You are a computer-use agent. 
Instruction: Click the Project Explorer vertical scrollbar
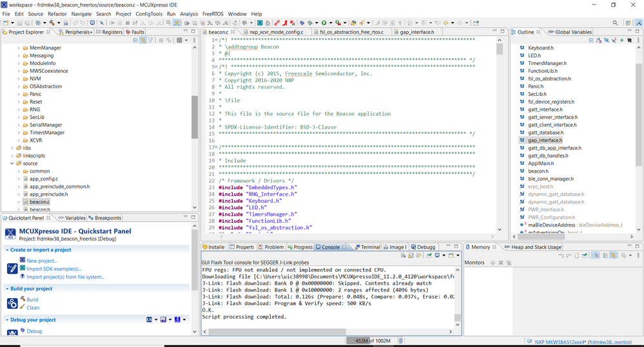[x=195, y=117]
